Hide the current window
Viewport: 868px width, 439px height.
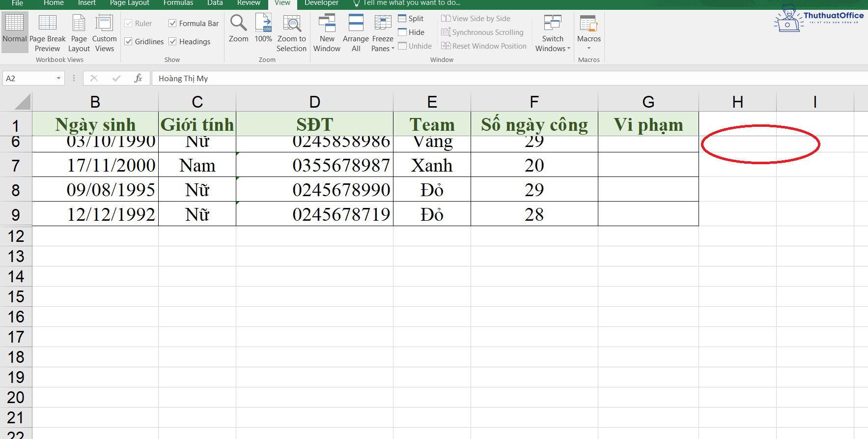411,32
